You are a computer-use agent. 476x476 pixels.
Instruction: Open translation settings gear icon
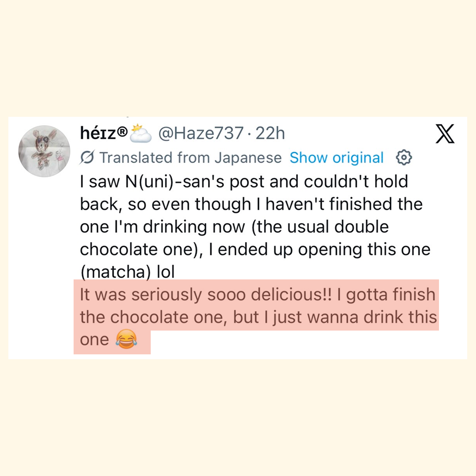click(x=404, y=157)
